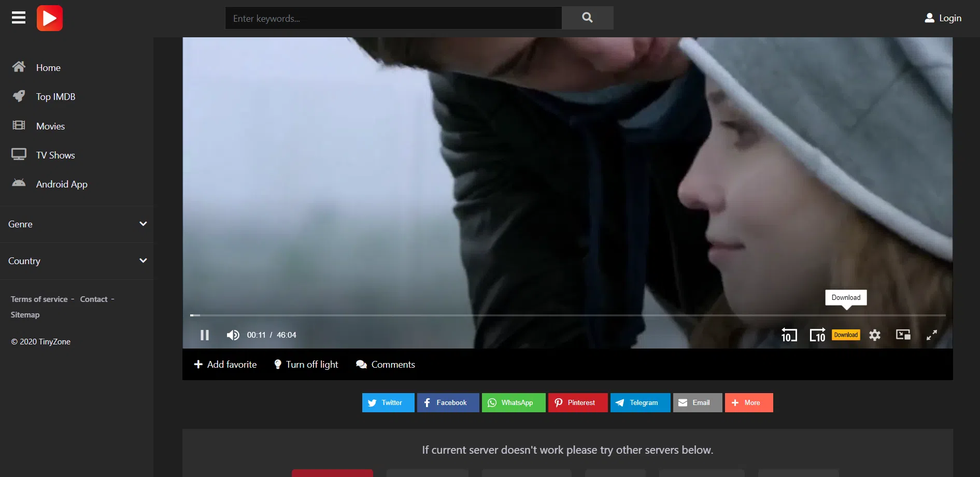Expand the Country chevron
Viewport: 980px width, 477px height.
(143, 261)
